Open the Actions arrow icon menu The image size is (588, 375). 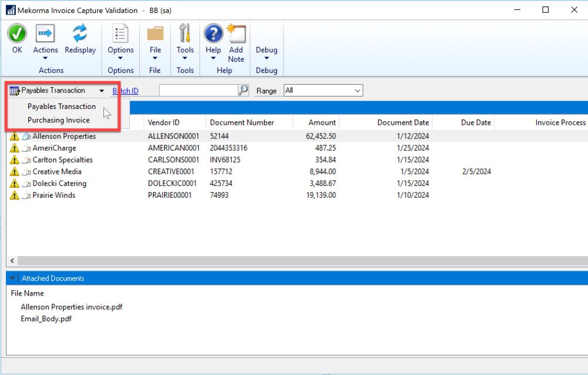coord(45,34)
